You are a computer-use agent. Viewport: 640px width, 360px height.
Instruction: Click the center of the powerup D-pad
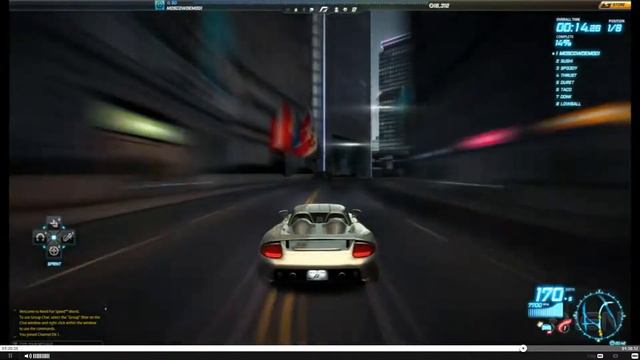click(53, 237)
